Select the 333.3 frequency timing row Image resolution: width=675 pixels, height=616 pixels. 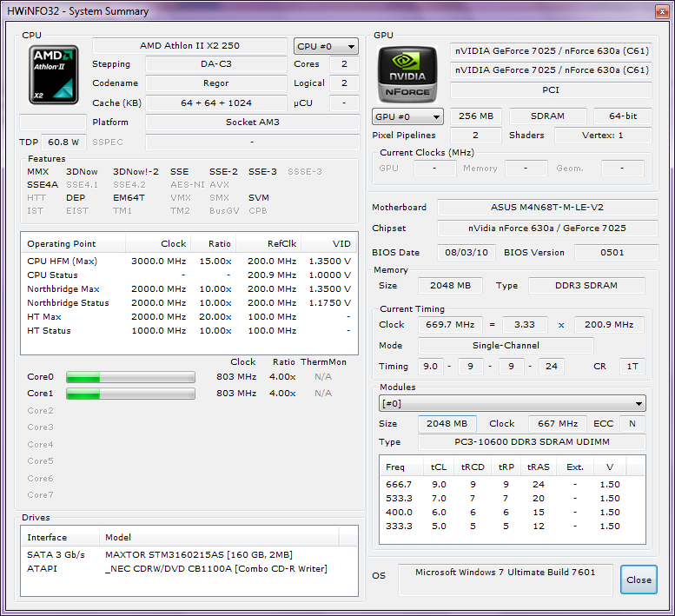pos(513,526)
